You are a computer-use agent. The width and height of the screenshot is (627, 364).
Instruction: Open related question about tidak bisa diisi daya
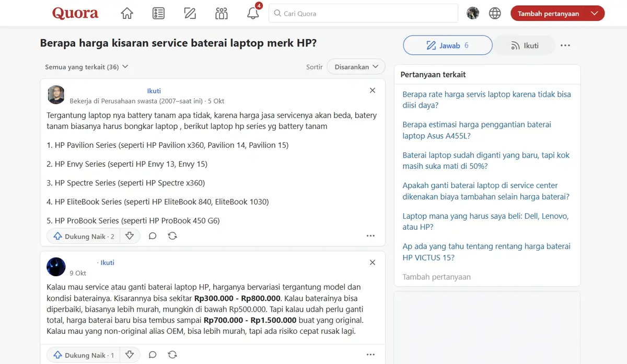tap(486, 100)
